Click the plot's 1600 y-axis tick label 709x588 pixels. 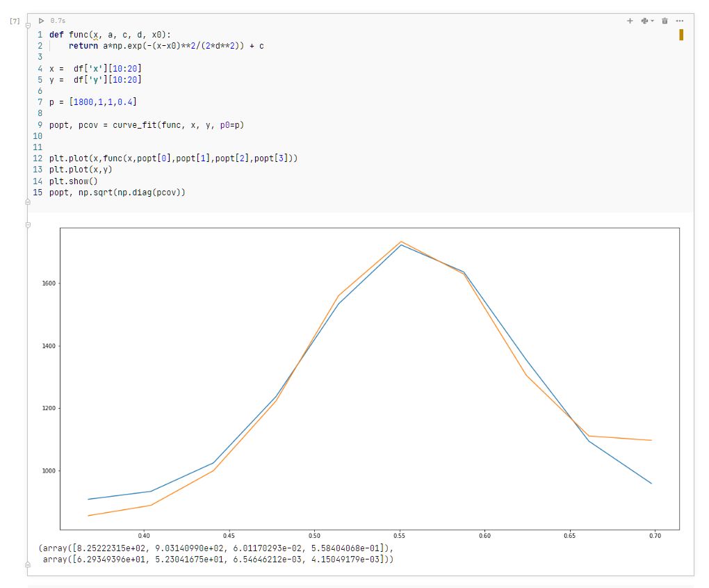click(x=49, y=284)
